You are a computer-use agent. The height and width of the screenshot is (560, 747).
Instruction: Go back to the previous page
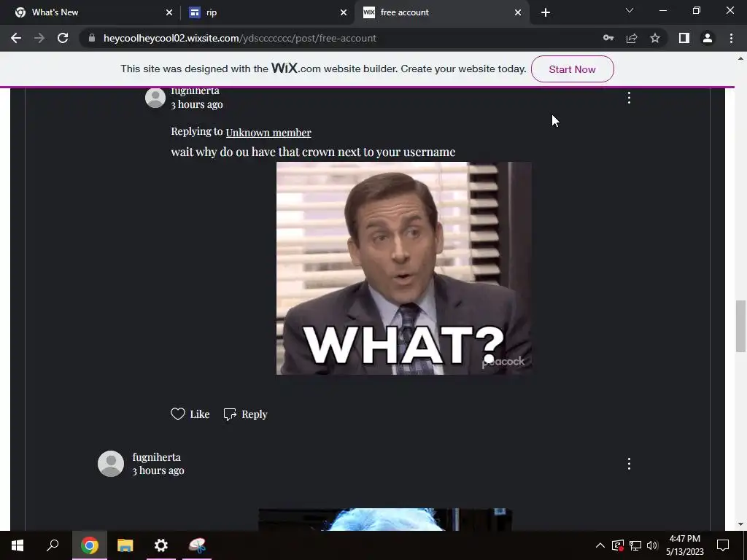click(16, 38)
